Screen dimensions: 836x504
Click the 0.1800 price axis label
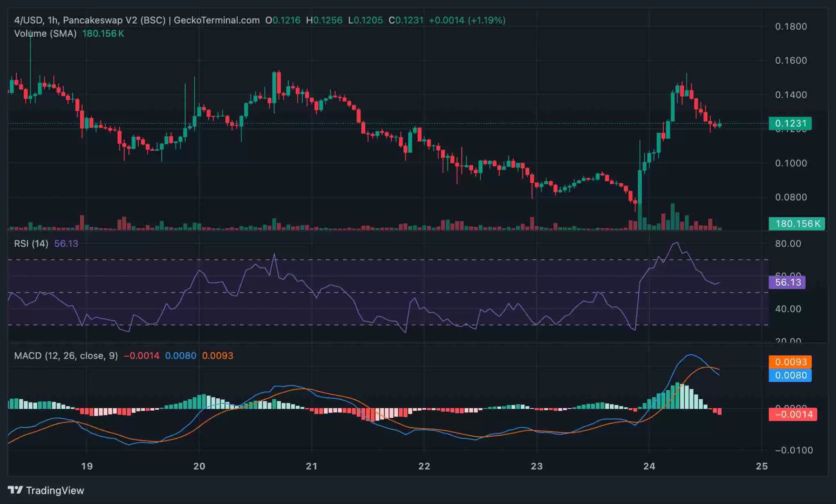[x=791, y=27]
